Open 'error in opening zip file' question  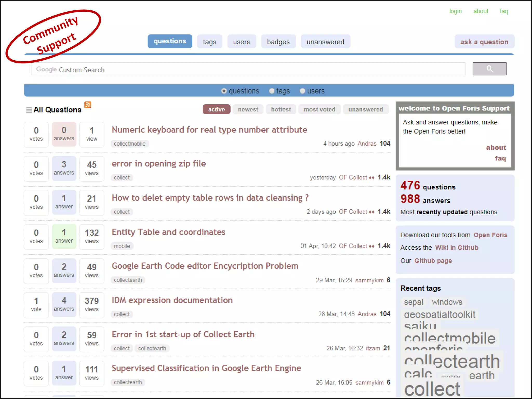coord(159,164)
